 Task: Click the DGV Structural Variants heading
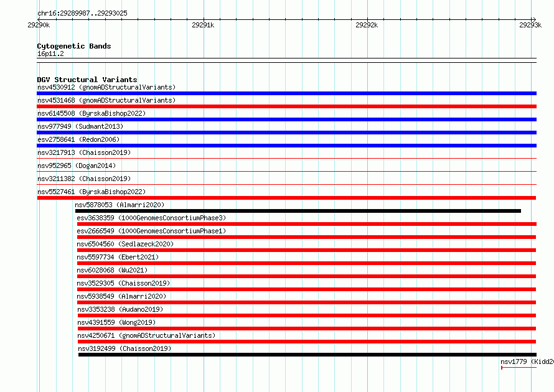click(x=87, y=80)
